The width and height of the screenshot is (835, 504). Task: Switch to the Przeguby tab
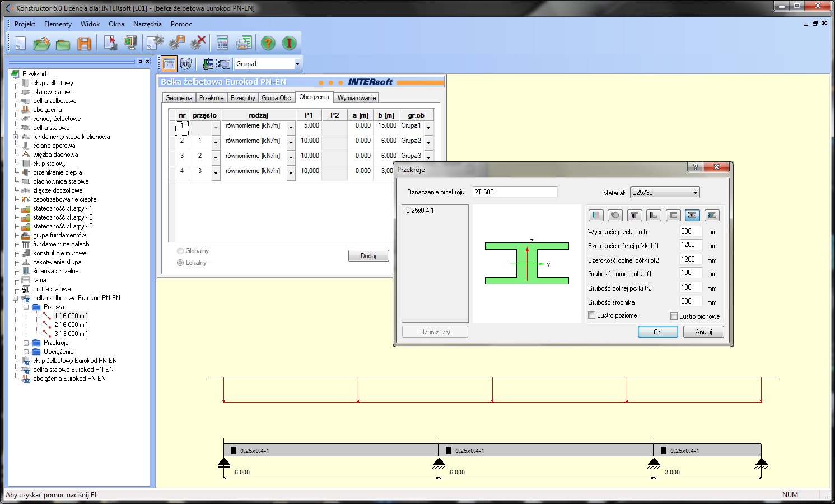(x=243, y=98)
